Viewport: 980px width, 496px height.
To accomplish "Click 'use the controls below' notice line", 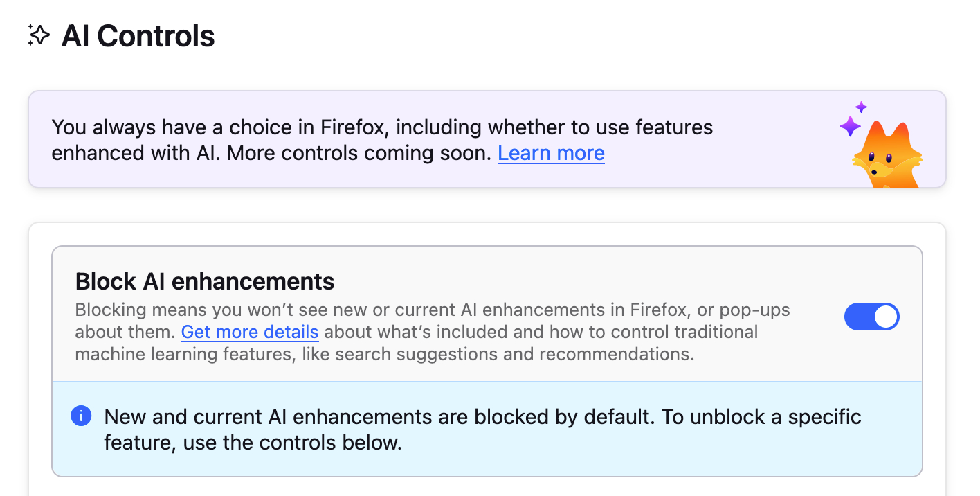I will coord(291,443).
